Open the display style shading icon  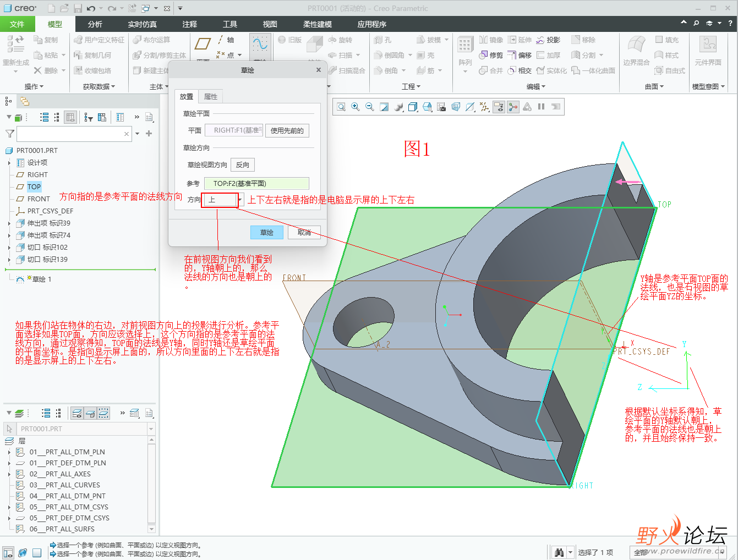pyautogui.click(x=398, y=107)
